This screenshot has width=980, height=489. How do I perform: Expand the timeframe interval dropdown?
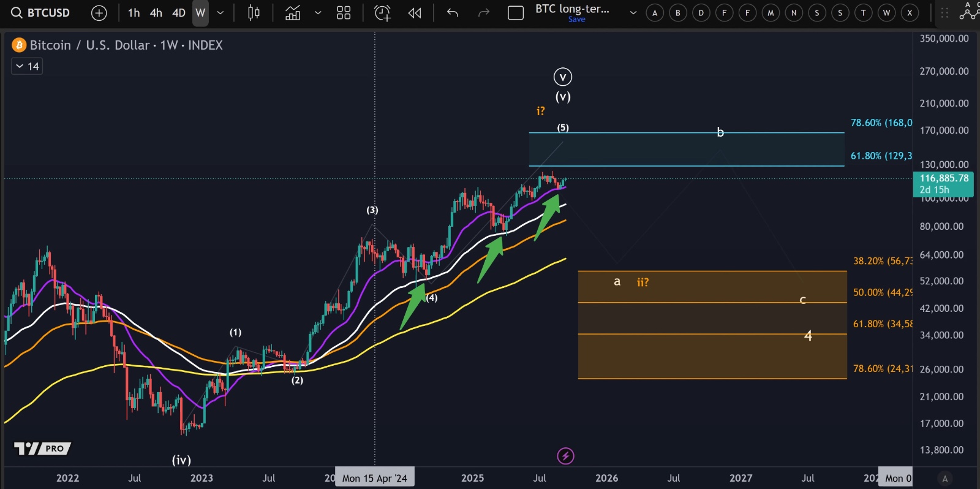pos(221,13)
